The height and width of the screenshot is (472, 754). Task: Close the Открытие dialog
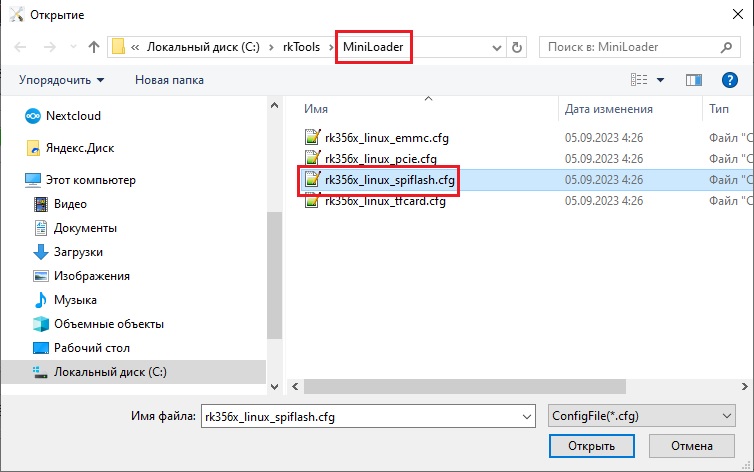click(738, 14)
